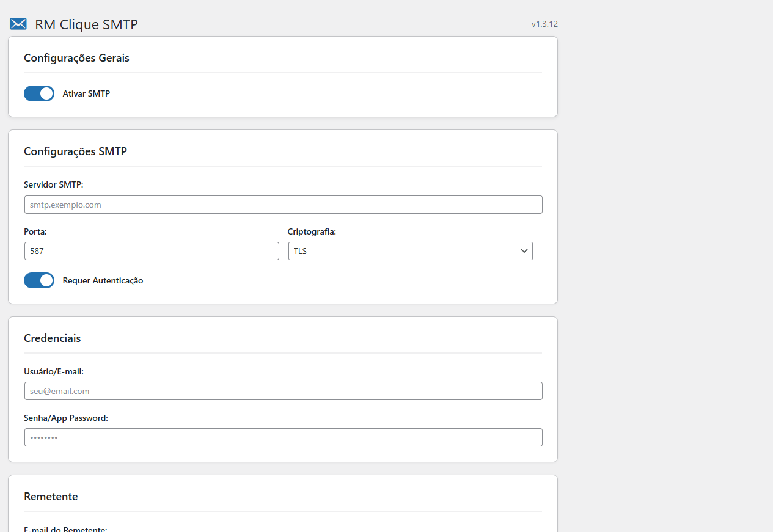The image size is (773, 532).
Task: Click the Configurações SMTP section title
Action: (x=75, y=151)
